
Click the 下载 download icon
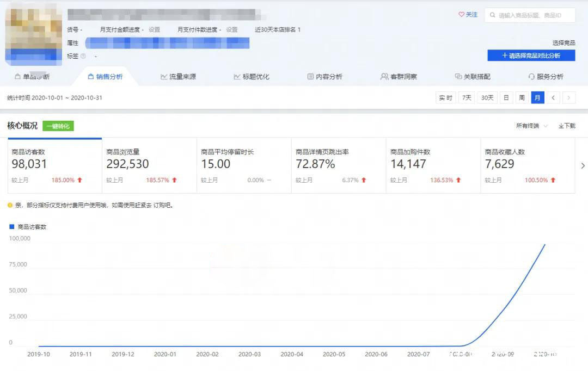565,125
